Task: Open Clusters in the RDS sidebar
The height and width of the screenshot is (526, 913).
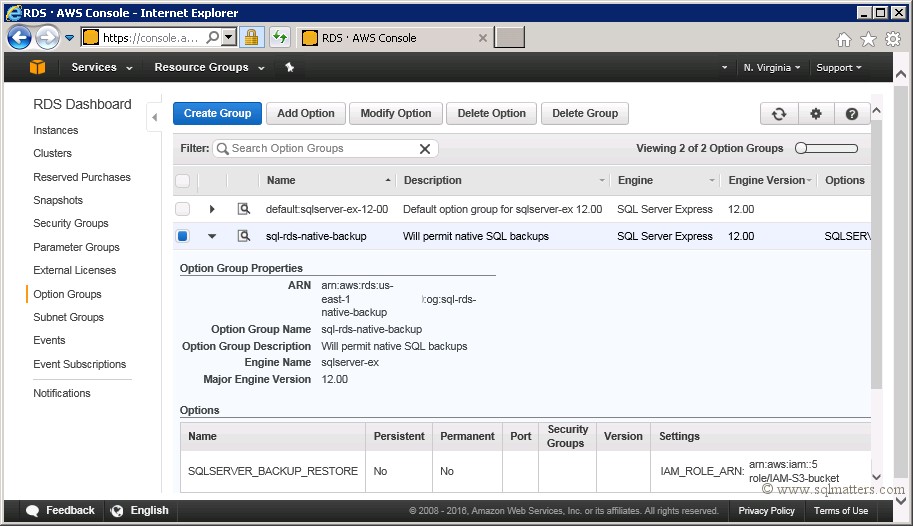Action: (x=52, y=153)
